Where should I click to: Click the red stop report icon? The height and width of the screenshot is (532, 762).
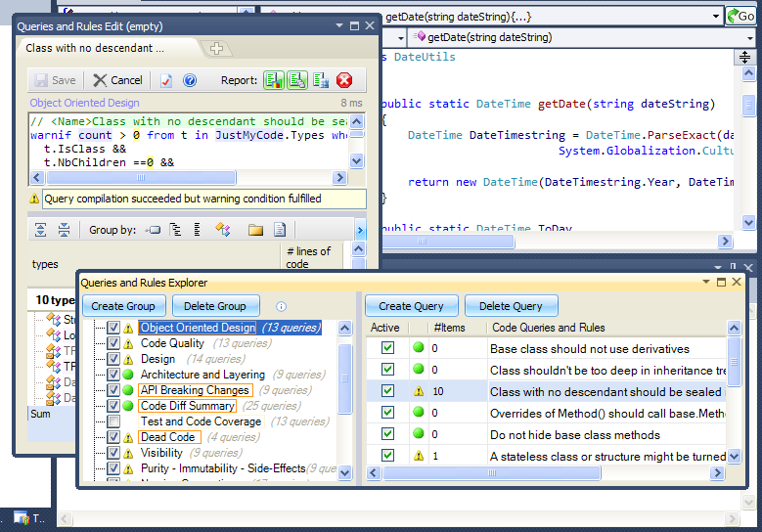(x=344, y=80)
